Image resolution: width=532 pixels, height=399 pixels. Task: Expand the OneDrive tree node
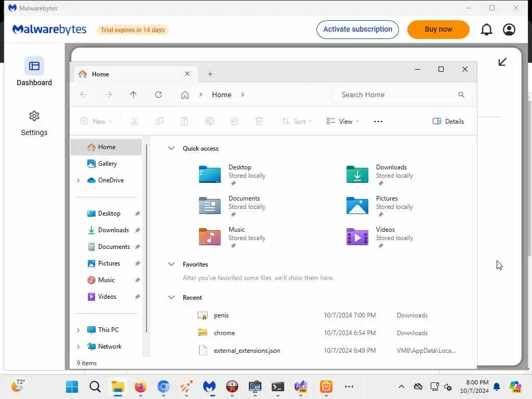pyautogui.click(x=78, y=180)
